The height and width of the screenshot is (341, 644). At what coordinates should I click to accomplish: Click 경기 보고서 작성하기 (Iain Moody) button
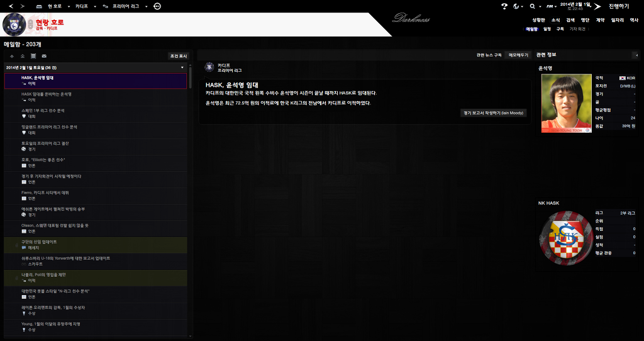pyautogui.click(x=493, y=113)
